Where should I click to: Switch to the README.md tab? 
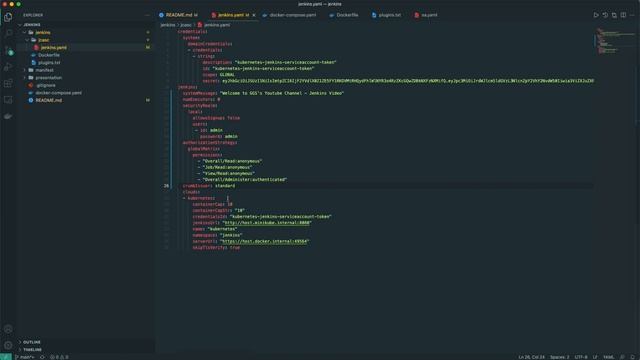(178, 15)
